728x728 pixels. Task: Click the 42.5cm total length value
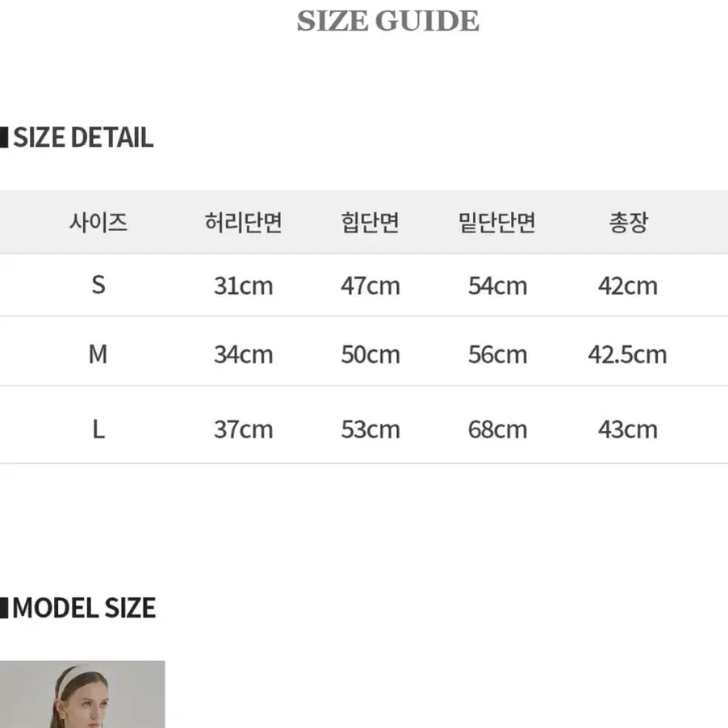[x=627, y=354]
